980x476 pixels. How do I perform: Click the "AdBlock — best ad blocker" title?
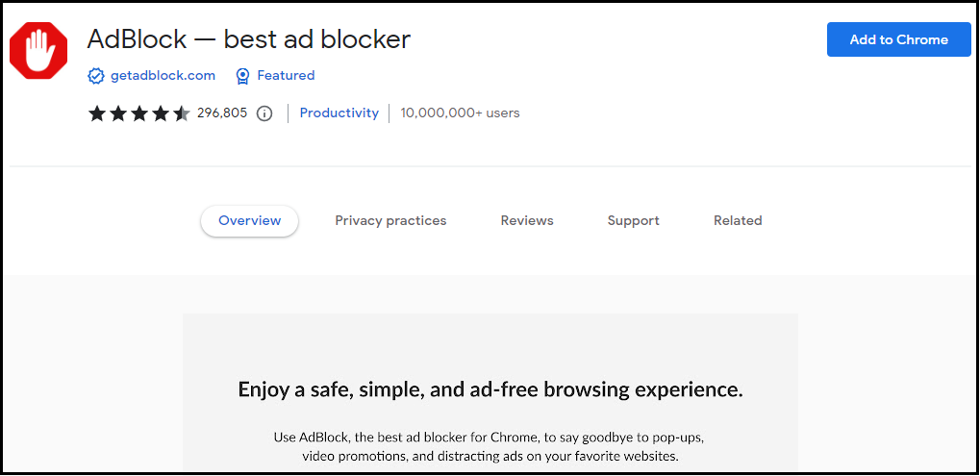click(249, 39)
